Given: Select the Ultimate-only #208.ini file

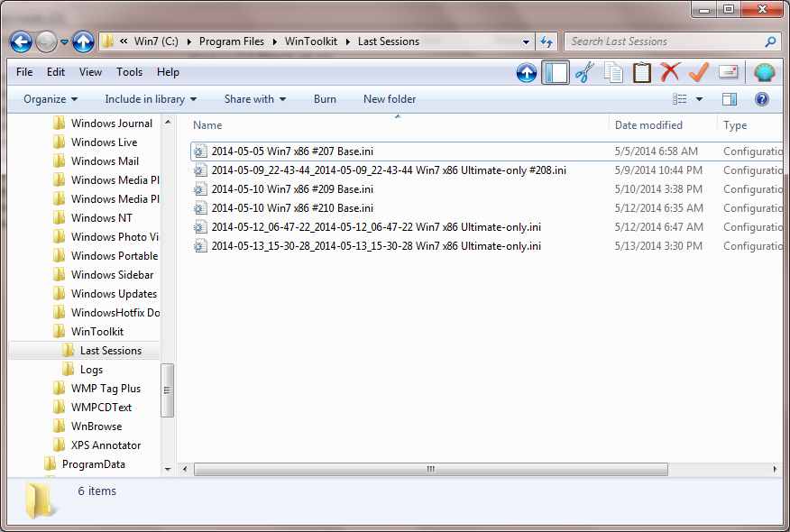Looking at the screenshot, I should pos(389,170).
